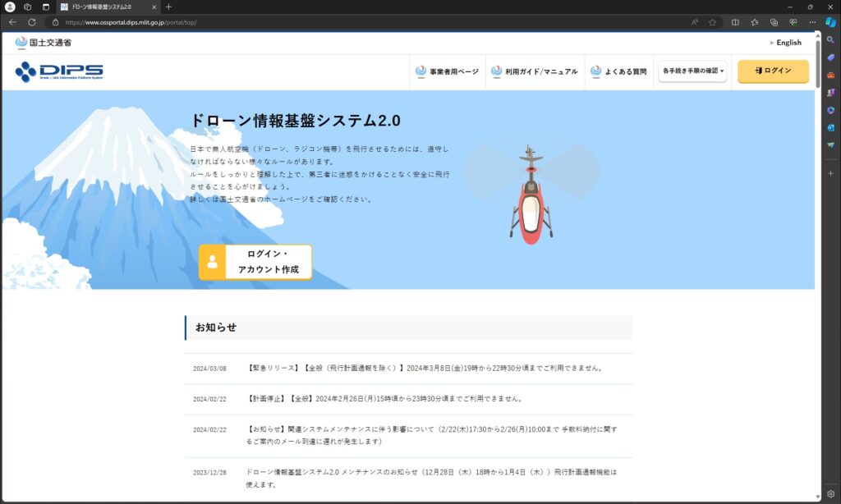This screenshot has height=504, width=841.
Task: Open the browser sidebar search icon
Action: point(830,39)
